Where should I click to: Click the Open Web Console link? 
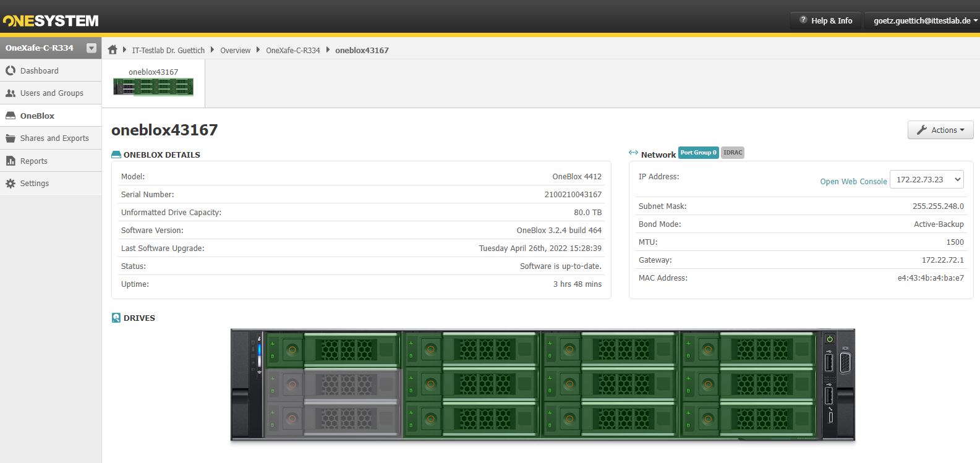(x=853, y=182)
